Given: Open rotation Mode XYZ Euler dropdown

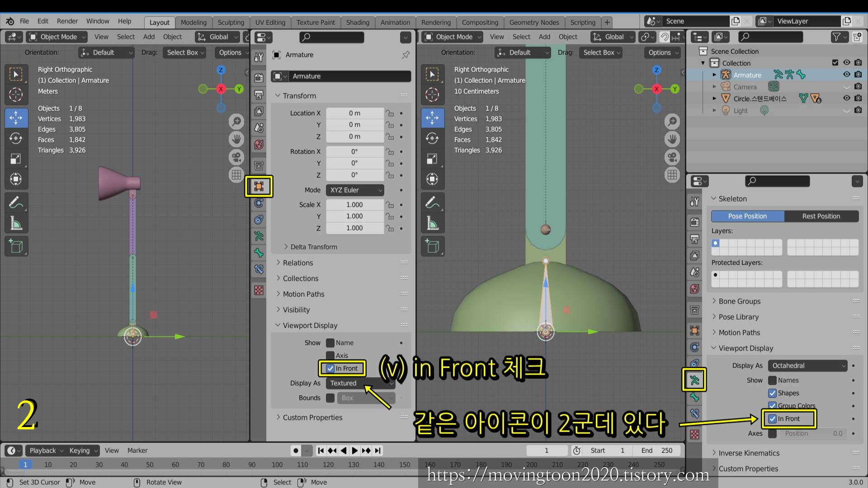Looking at the screenshot, I should 355,190.
